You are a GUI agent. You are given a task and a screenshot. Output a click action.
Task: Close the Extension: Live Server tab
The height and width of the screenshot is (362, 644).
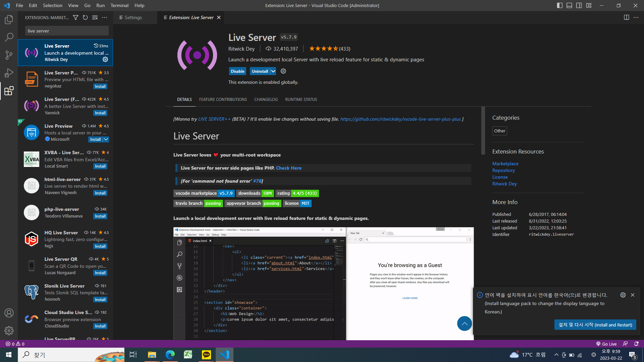coord(219,17)
